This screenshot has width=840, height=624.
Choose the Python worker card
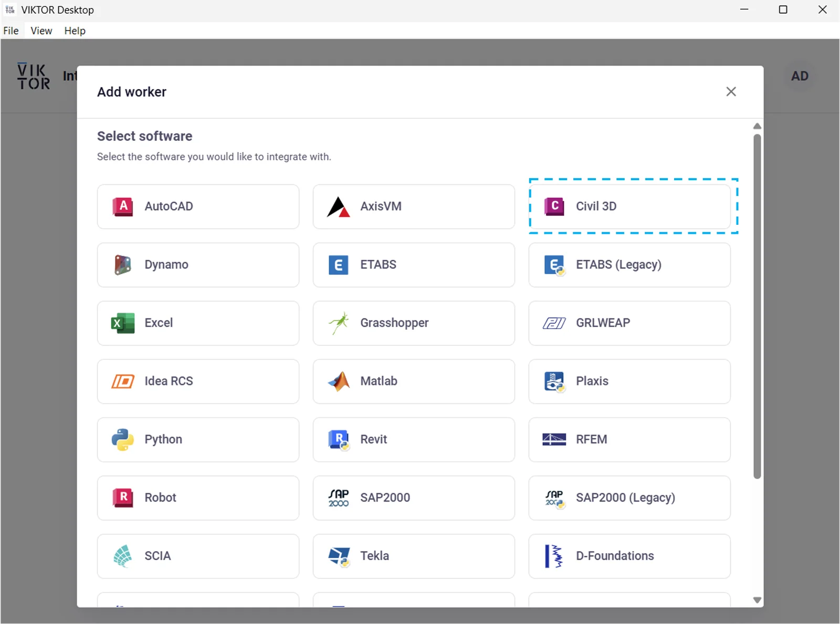198,440
